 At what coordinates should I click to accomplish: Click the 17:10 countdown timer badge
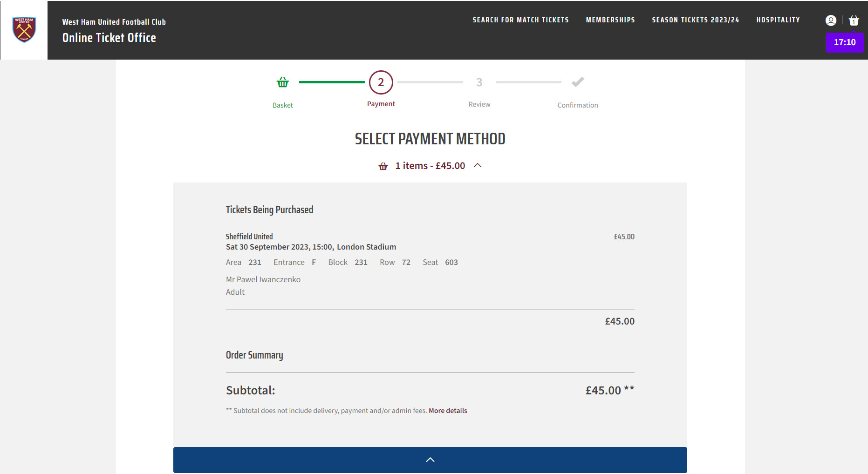coord(844,42)
